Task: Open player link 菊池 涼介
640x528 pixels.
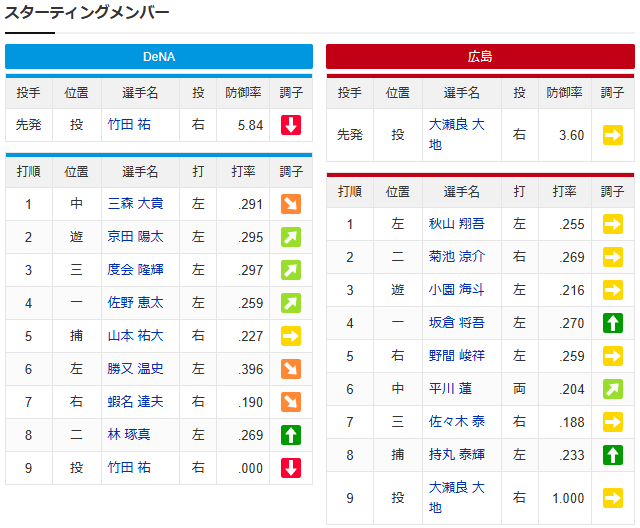Action: (456, 257)
